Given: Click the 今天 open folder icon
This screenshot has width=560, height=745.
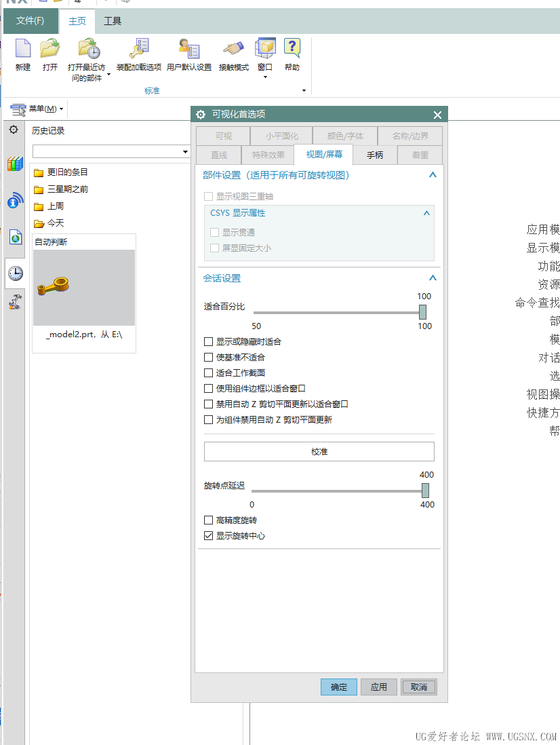Looking at the screenshot, I should point(39,224).
